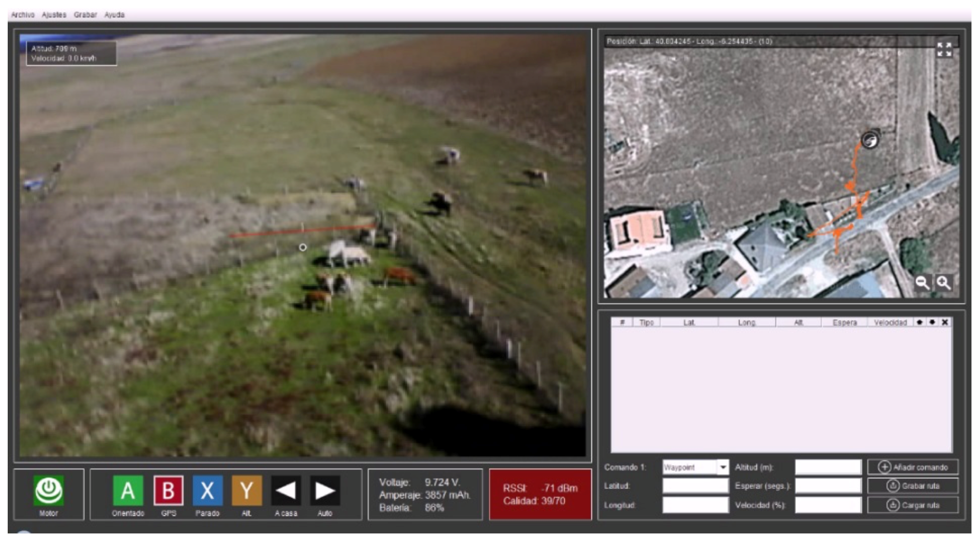980x545 pixels.
Task: Click the Grabar ruta button
Action: (913, 486)
